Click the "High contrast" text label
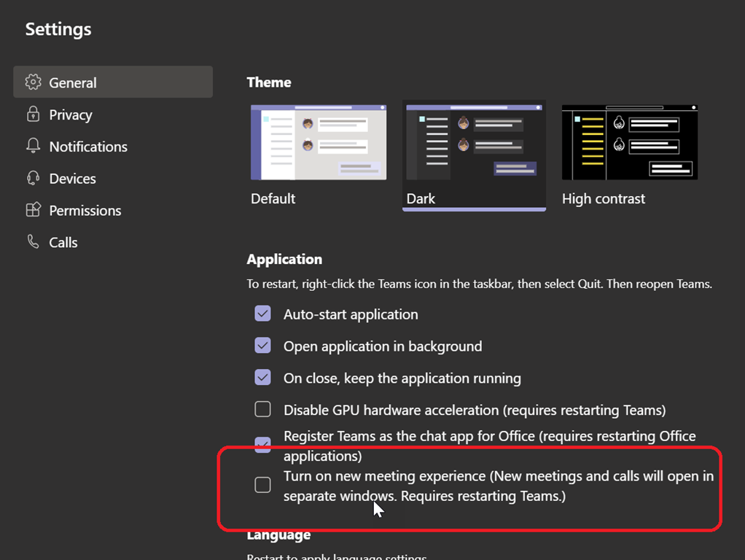745x560 pixels. [603, 198]
